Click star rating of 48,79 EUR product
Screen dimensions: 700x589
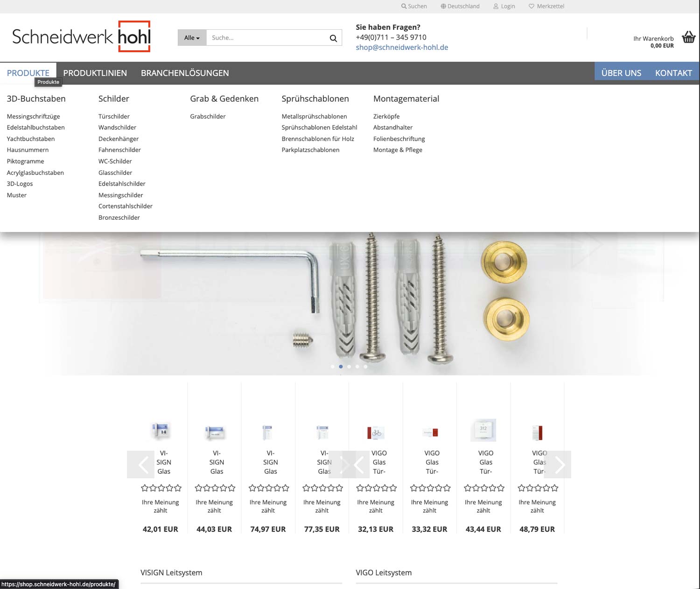click(538, 488)
